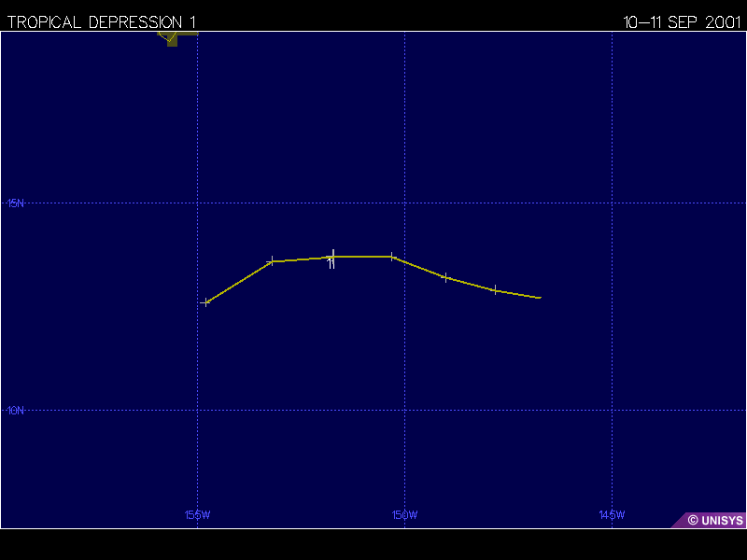Click the 150W longitude label
This screenshot has height=560, width=747.
click(404, 515)
